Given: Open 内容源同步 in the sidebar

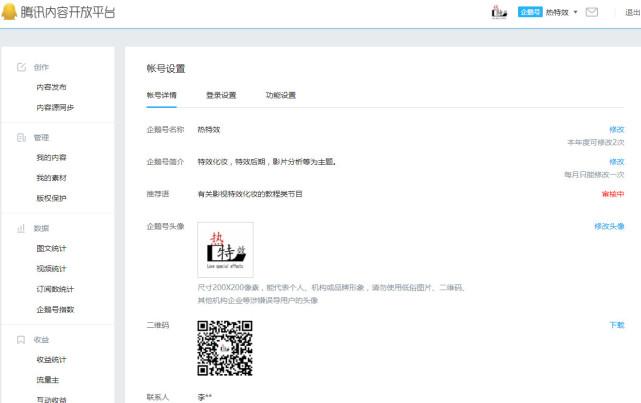Looking at the screenshot, I should [55, 107].
